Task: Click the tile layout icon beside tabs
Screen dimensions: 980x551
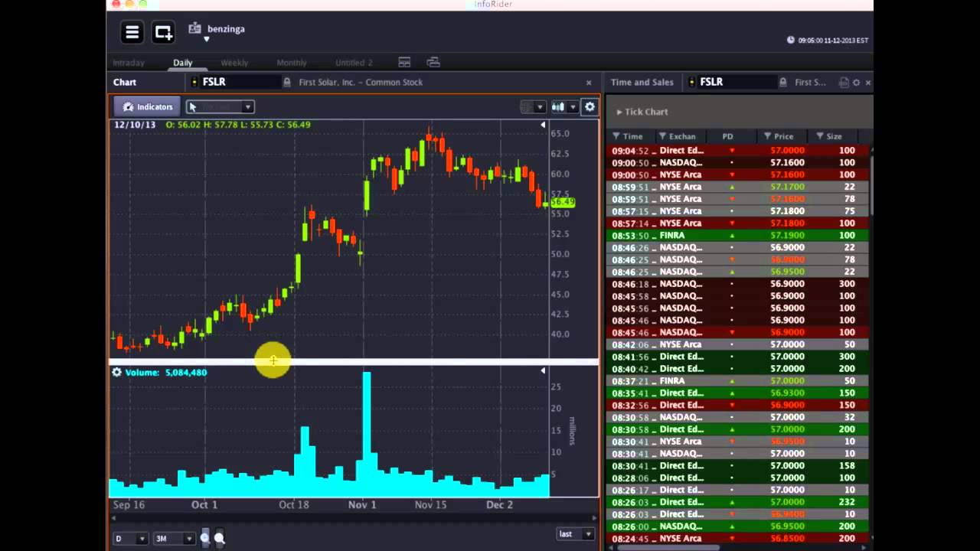Action: [x=404, y=63]
